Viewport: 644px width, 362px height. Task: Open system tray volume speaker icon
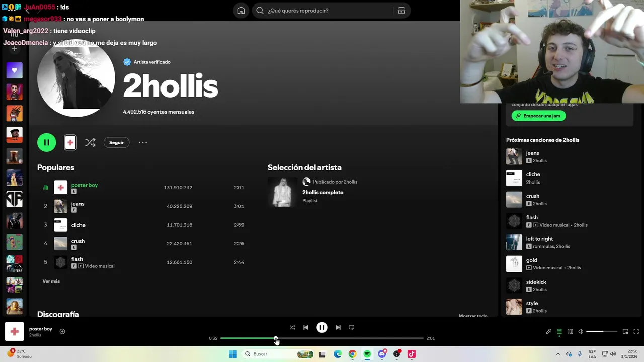coord(613,354)
